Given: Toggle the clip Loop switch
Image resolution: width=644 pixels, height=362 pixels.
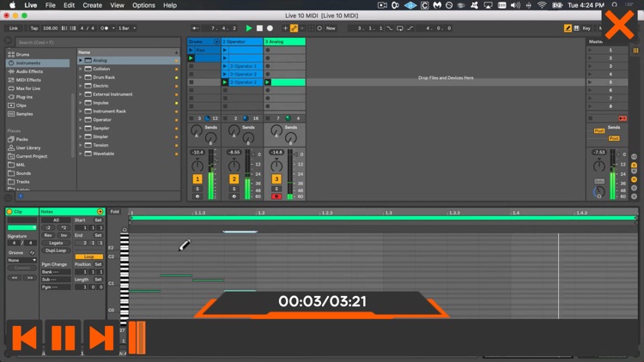Looking at the screenshot, I should tap(88, 256).
